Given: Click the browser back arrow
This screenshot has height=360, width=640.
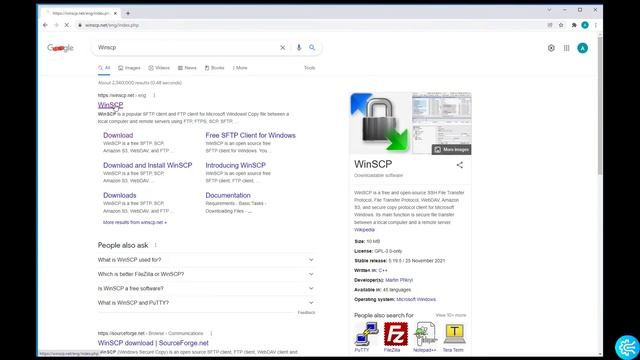Looking at the screenshot, I should pos(45,25).
